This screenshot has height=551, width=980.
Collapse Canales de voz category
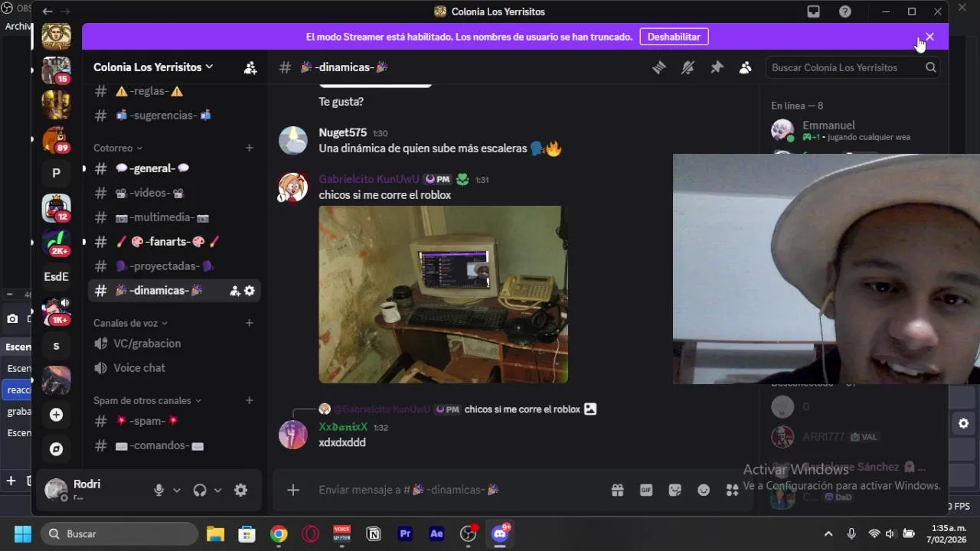coord(130,323)
